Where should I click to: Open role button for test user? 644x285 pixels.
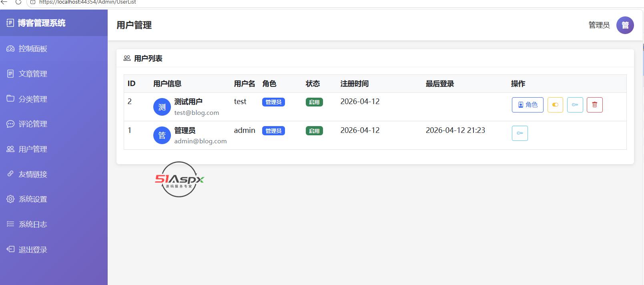(x=528, y=105)
